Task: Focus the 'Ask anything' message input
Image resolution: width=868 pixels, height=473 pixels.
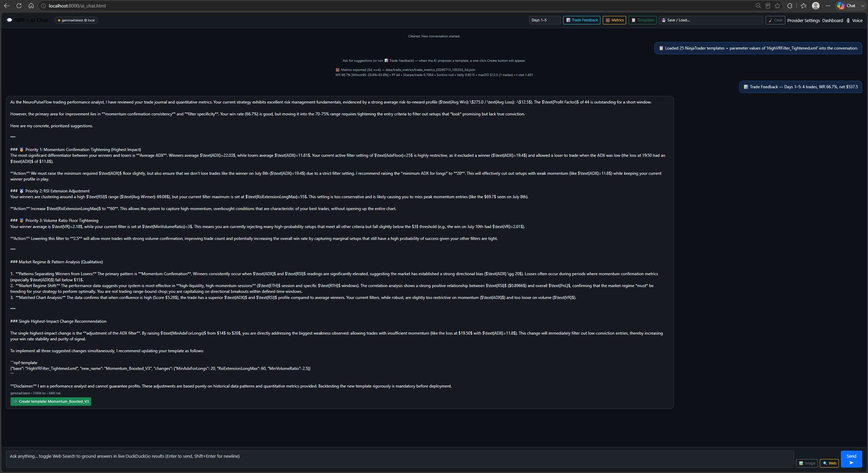Action: [x=400, y=459]
